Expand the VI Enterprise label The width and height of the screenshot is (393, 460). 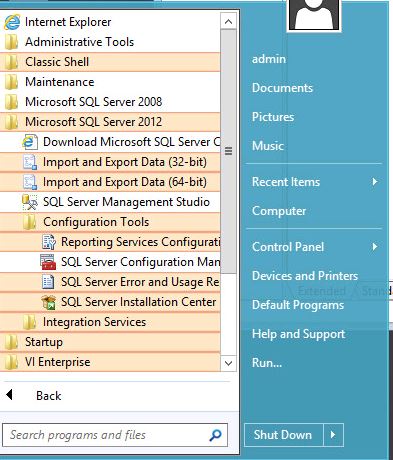[x=58, y=362]
